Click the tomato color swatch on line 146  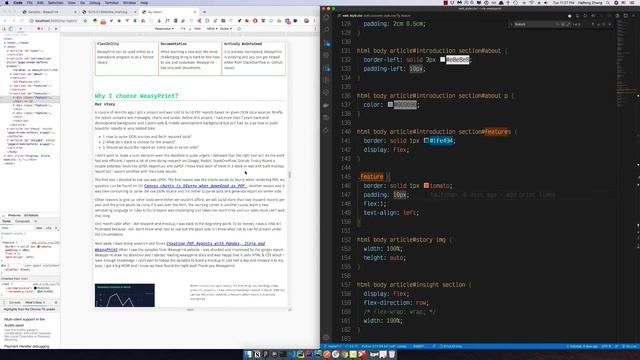click(x=426, y=185)
